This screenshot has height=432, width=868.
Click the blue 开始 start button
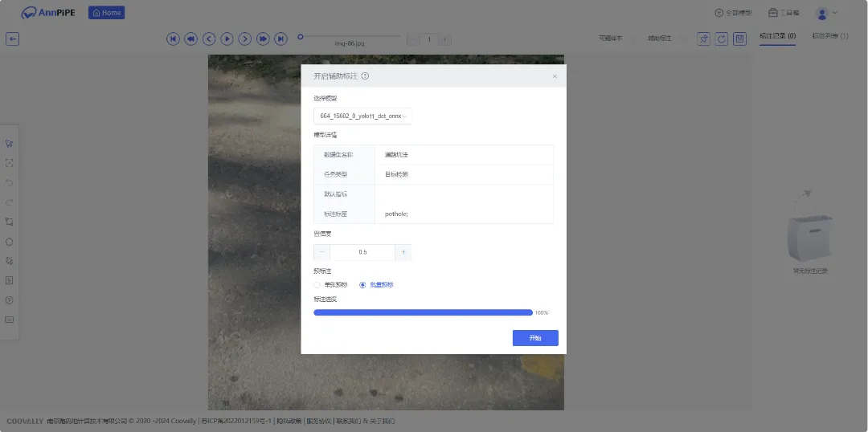pyautogui.click(x=535, y=338)
